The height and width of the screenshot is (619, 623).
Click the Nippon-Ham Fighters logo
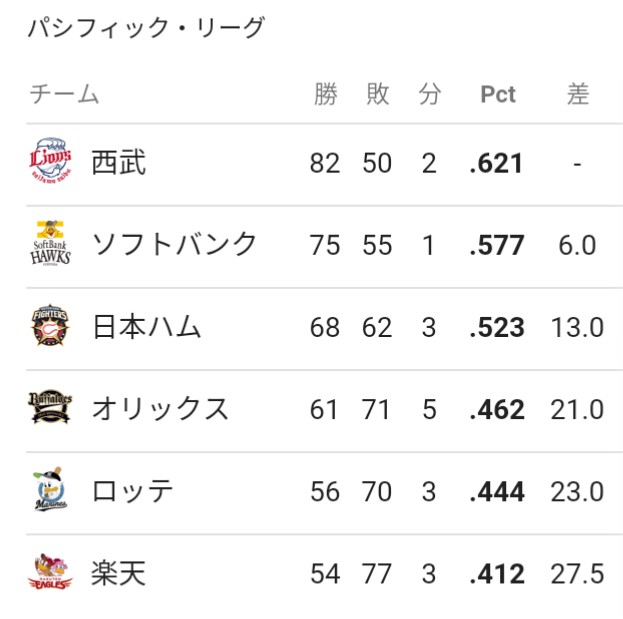click(x=50, y=325)
